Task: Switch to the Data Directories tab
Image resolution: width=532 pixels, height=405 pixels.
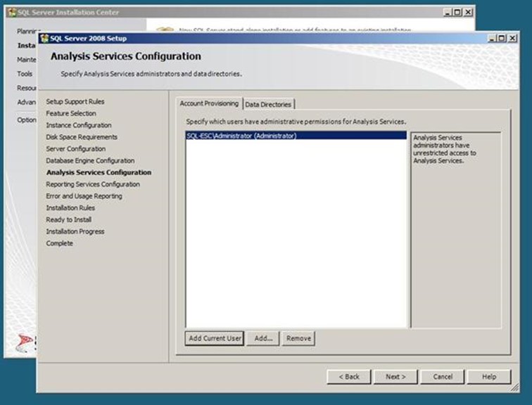Action: click(x=268, y=104)
